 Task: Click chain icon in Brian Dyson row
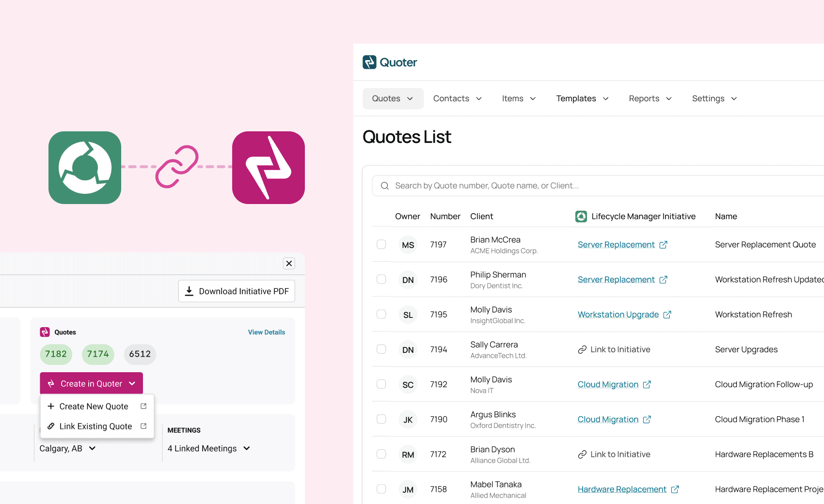click(x=582, y=454)
